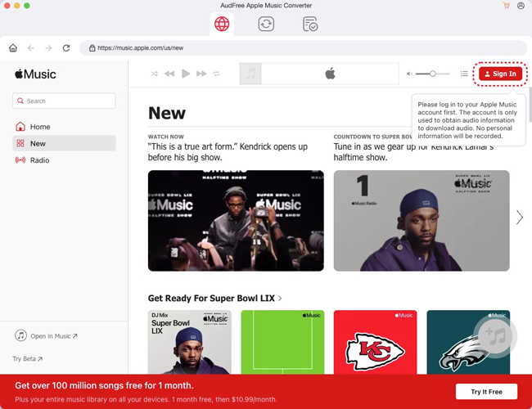The width and height of the screenshot is (532, 409).
Task: Click the Try Beta link
Action: pyautogui.click(x=28, y=358)
